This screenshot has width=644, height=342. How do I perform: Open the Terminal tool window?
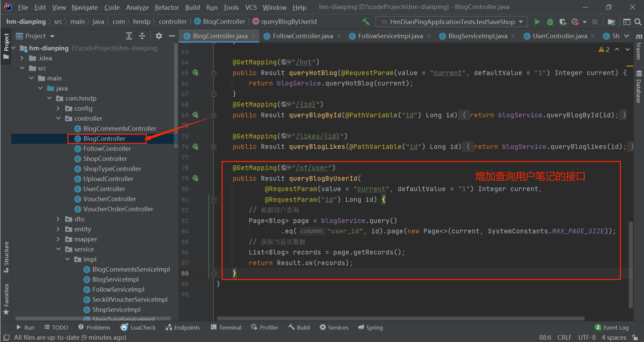point(226,328)
